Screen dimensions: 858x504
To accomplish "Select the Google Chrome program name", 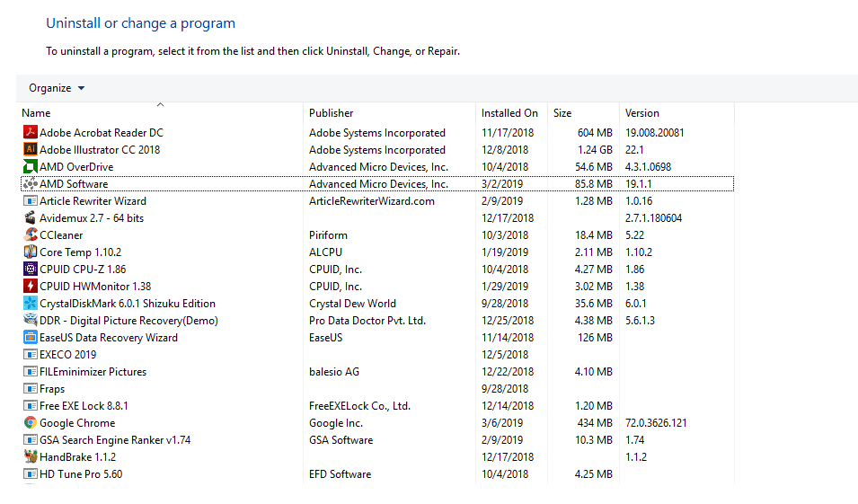I will [x=77, y=422].
